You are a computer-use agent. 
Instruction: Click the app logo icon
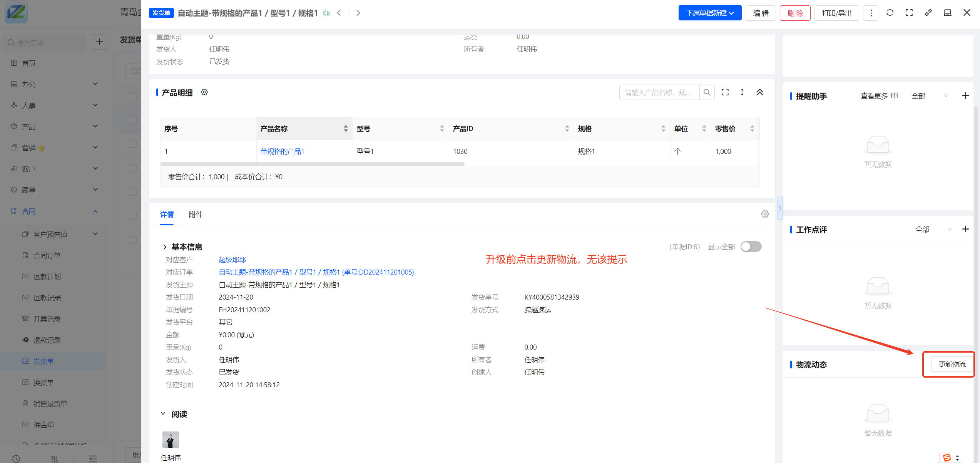(16, 12)
